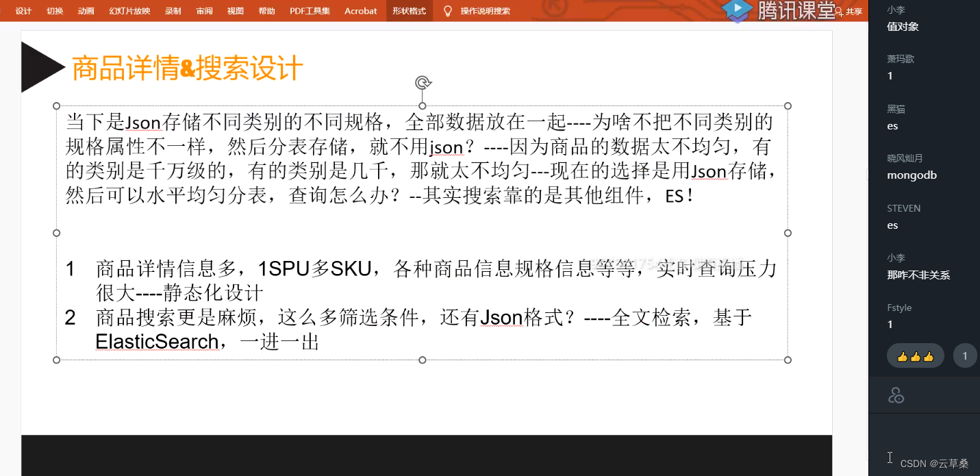This screenshot has height=476, width=980.
Task: Go to the 审阅 ribbon tab
Action: (204, 11)
